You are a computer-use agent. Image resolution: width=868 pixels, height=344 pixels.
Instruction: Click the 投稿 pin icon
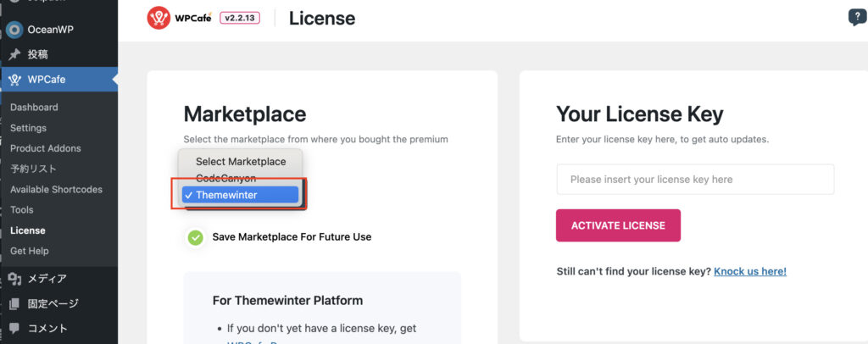tap(14, 54)
